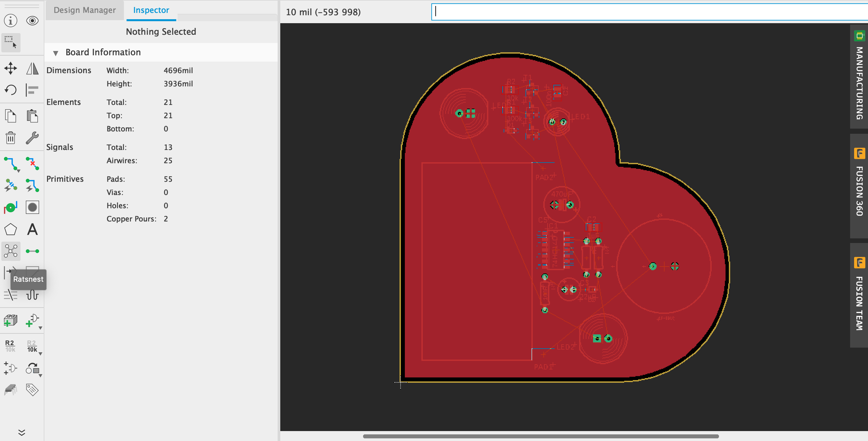The height and width of the screenshot is (441, 868).
Task: Select the Rotate tool
Action: tap(11, 90)
